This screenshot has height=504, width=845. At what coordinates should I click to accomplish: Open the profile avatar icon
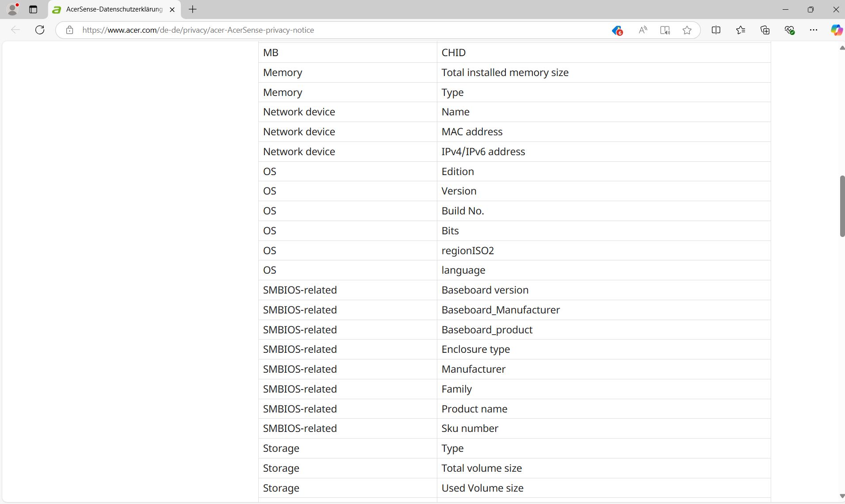(13, 9)
